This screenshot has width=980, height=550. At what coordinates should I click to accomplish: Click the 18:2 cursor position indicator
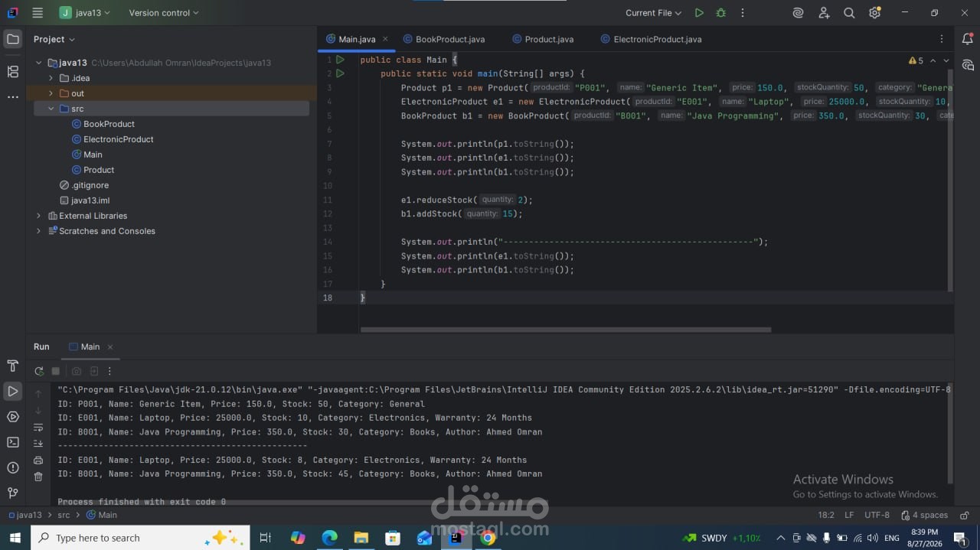pos(826,515)
